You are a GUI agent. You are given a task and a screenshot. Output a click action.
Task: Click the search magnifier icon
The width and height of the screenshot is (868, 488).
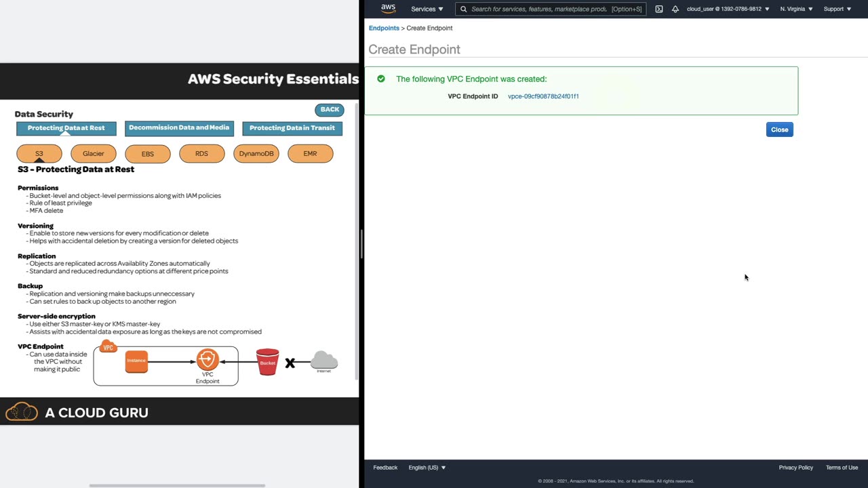[x=463, y=9]
